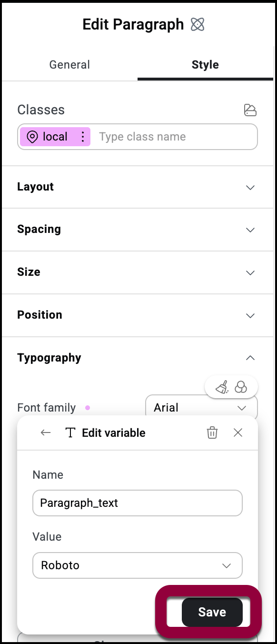Click the clear styles broom icon
277x644 pixels.
[222, 387]
